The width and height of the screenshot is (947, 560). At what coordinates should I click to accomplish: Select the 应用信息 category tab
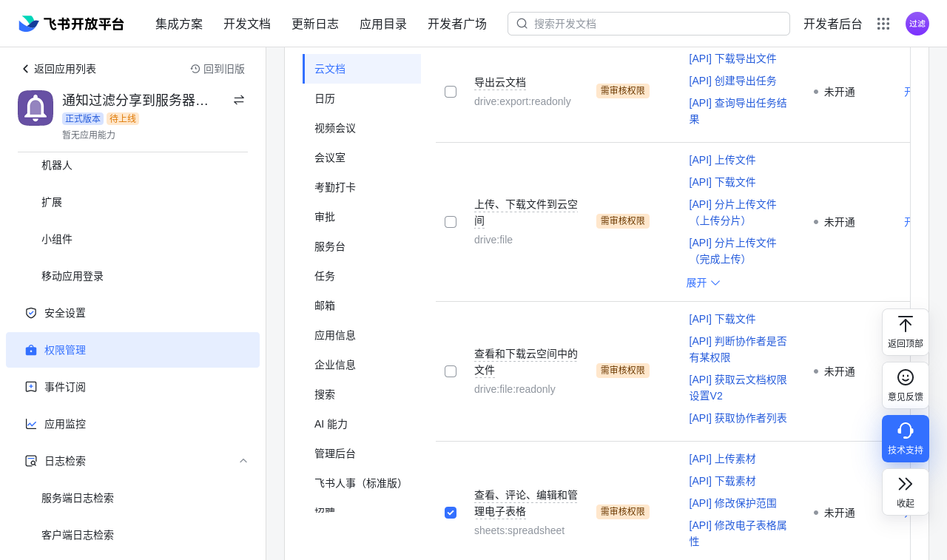pos(362,335)
